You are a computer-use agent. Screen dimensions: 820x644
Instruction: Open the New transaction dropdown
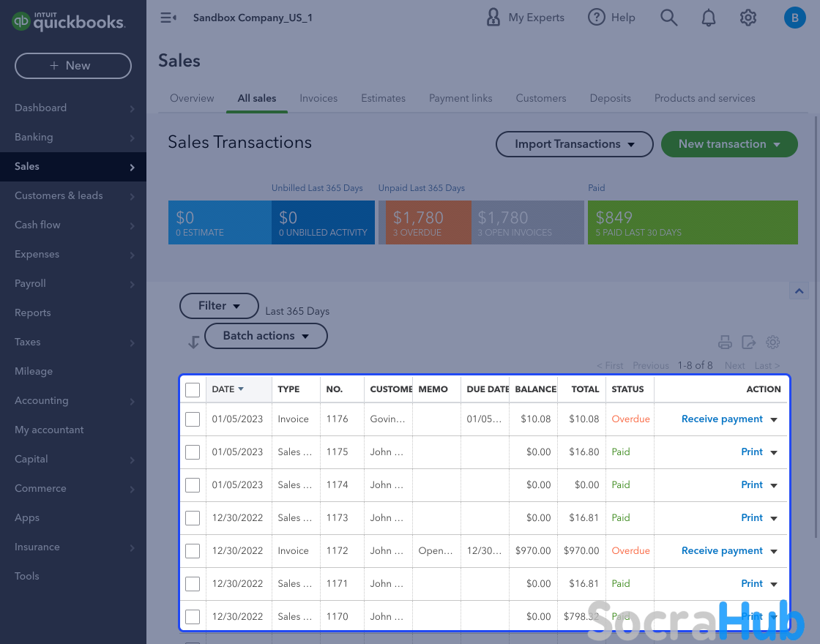[x=729, y=144]
